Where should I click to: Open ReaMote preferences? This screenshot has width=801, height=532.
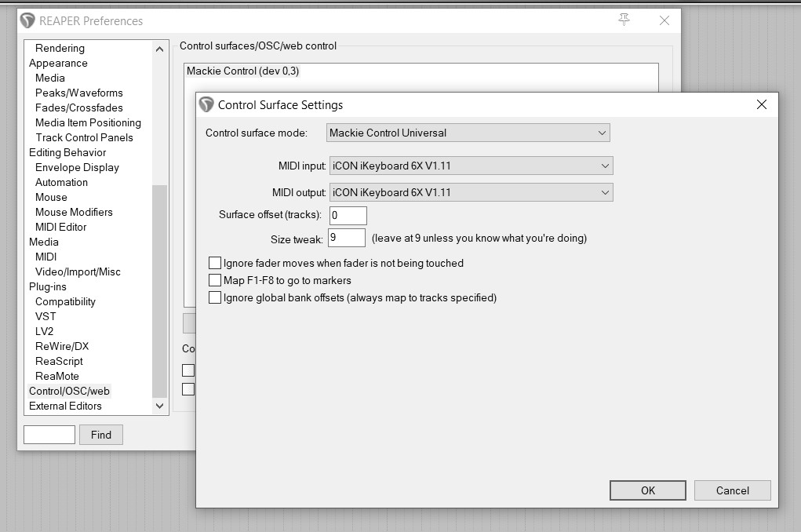pyautogui.click(x=57, y=376)
